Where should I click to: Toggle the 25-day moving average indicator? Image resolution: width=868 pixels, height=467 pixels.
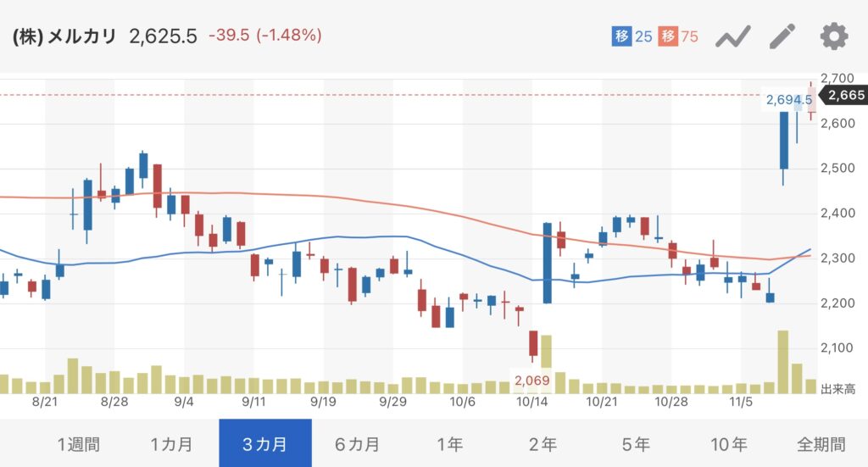(x=632, y=36)
